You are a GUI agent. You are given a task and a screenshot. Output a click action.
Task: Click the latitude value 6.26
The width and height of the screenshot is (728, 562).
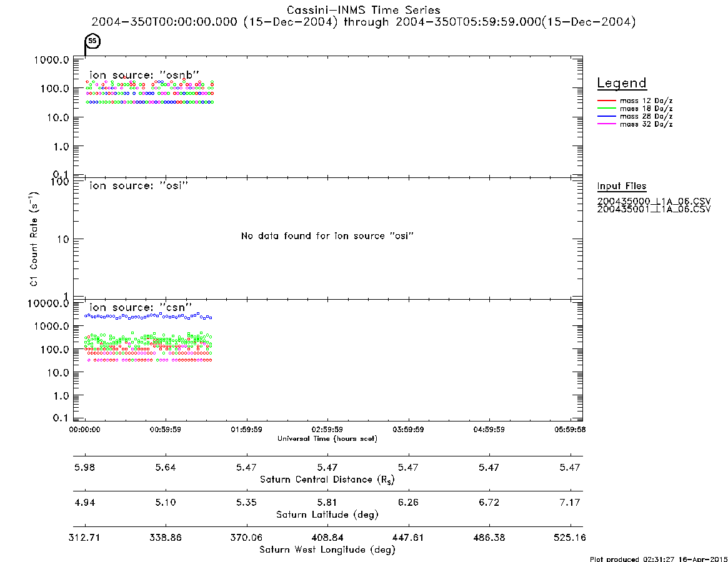point(408,503)
